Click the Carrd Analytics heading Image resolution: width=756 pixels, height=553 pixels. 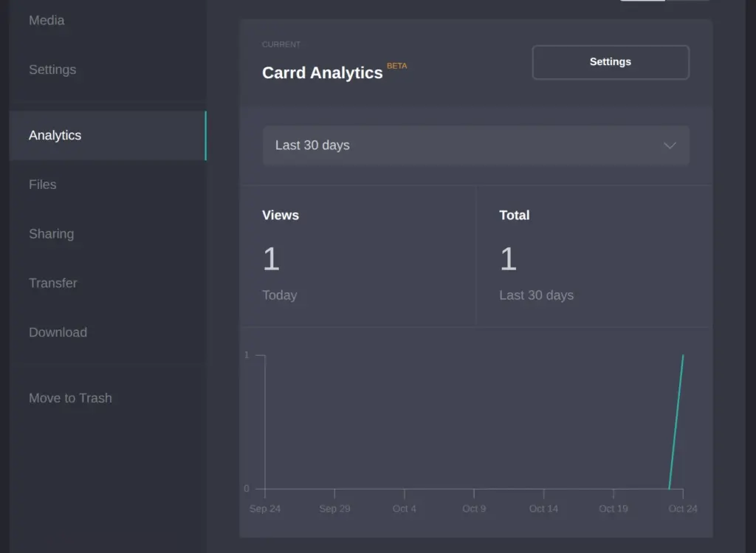[x=322, y=73]
